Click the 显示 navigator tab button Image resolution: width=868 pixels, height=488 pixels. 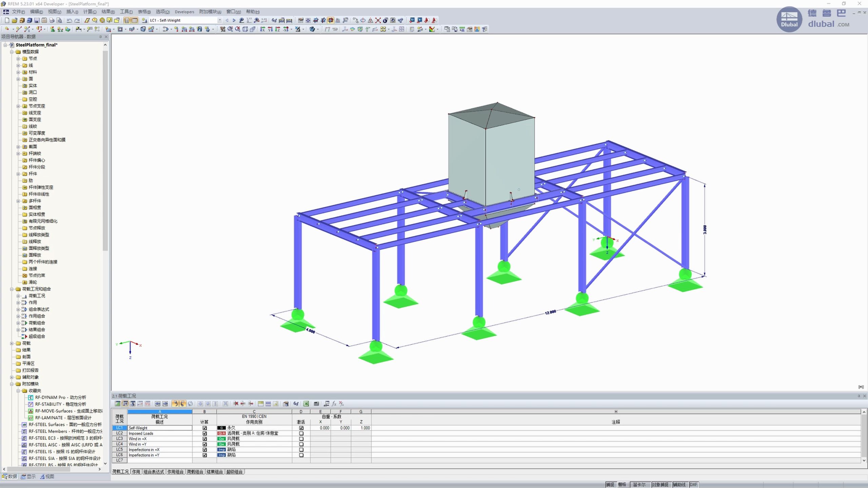(x=28, y=476)
